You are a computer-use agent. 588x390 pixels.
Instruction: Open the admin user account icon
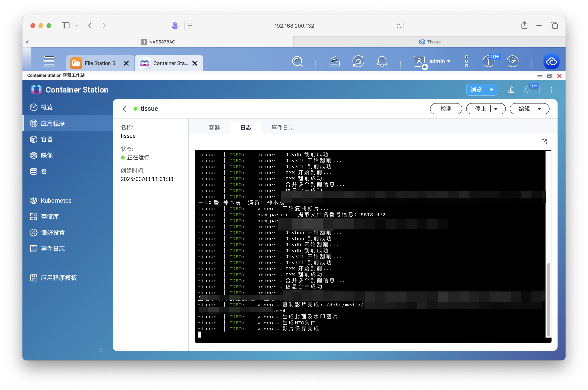pos(420,62)
